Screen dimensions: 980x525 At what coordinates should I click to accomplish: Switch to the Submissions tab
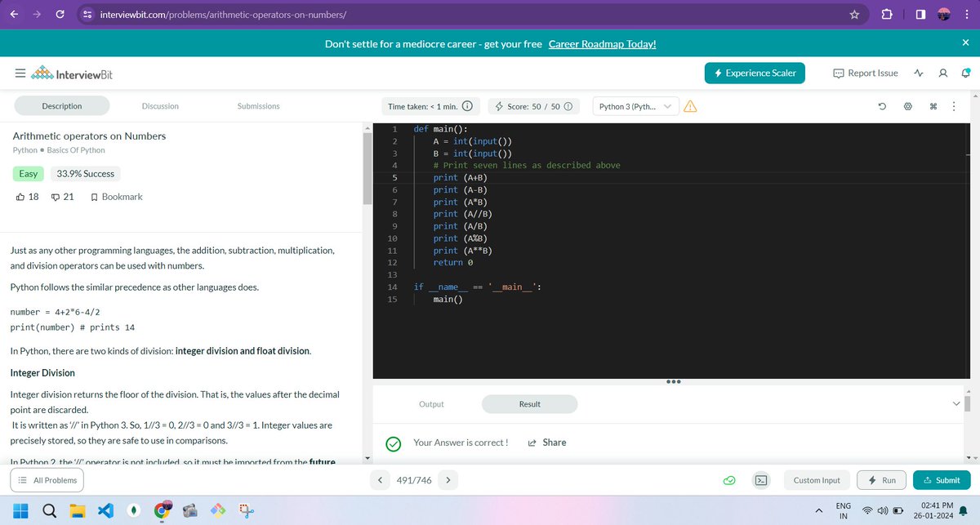tap(258, 106)
